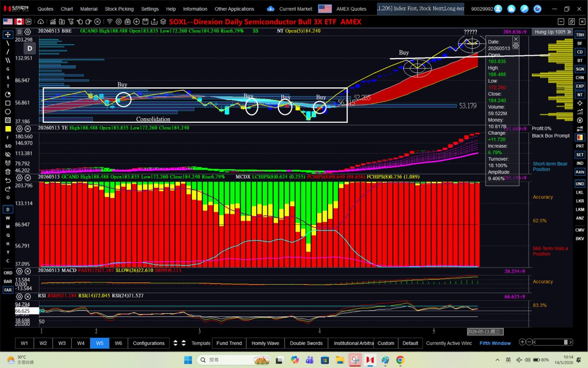The height and width of the screenshot is (368, 588).
Task: Switch to the W3 window tab
Action: click(x=62, y=343)
